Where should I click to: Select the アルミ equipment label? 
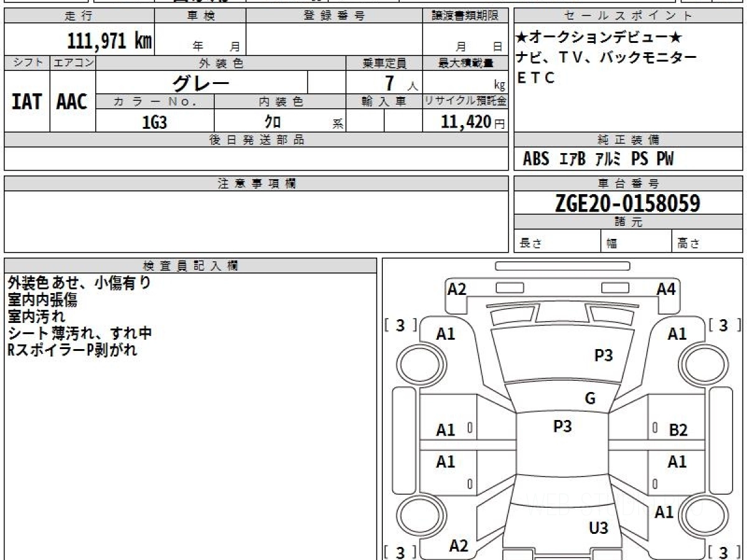pyautogui.click(x=608, y=159)
